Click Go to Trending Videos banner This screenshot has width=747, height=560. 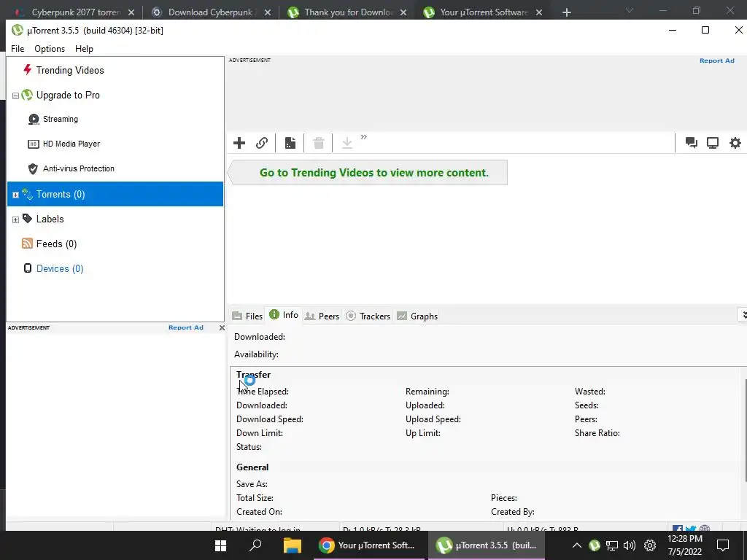[x=368, y=172]
